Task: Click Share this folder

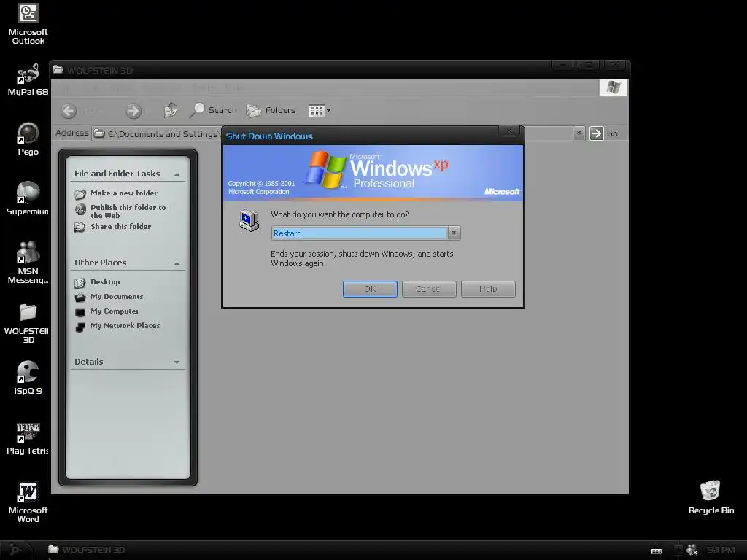Action: [x=120, y=227]
